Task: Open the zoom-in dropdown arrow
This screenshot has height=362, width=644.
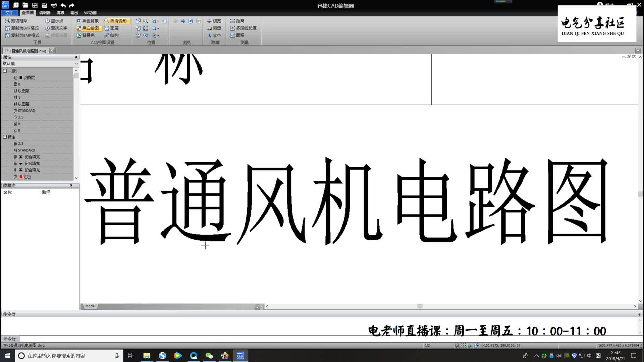Action: 158,21
